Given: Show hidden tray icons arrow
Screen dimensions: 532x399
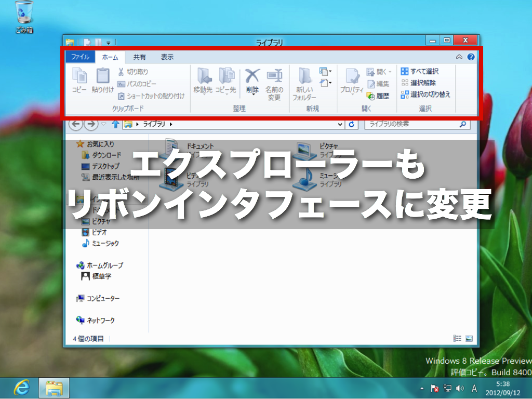Looking at the screenshot, I should (422, 389).
